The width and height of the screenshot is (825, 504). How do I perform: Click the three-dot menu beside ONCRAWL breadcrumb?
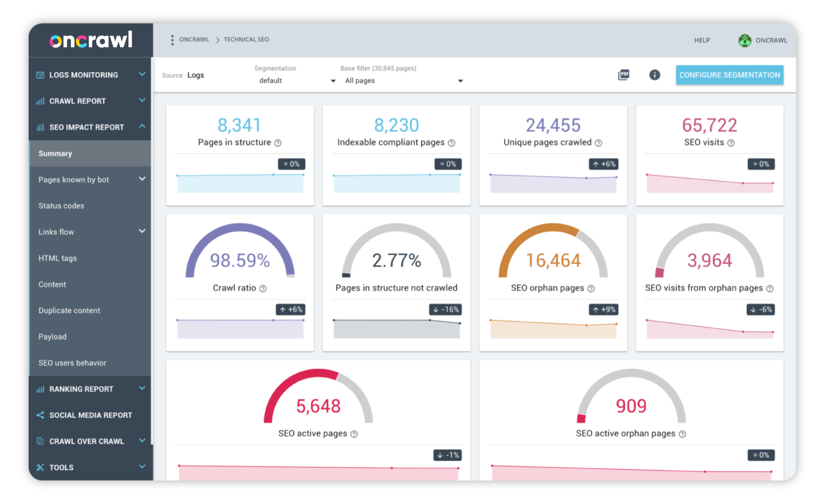click(172, 40)
